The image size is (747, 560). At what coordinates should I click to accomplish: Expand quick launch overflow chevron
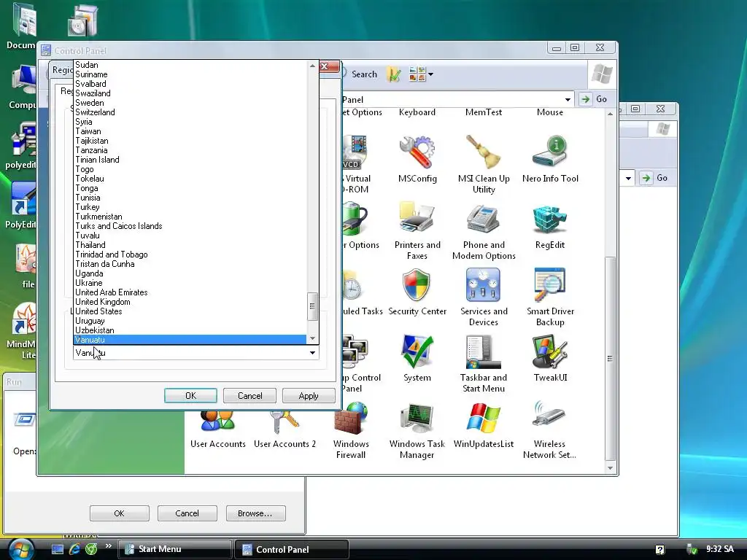click(108, 545)
